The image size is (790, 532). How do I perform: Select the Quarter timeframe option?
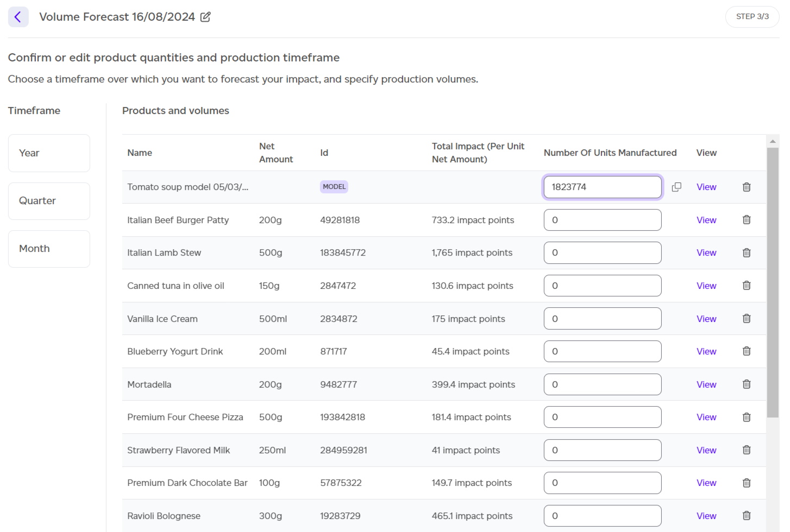(x=49, y=201)
